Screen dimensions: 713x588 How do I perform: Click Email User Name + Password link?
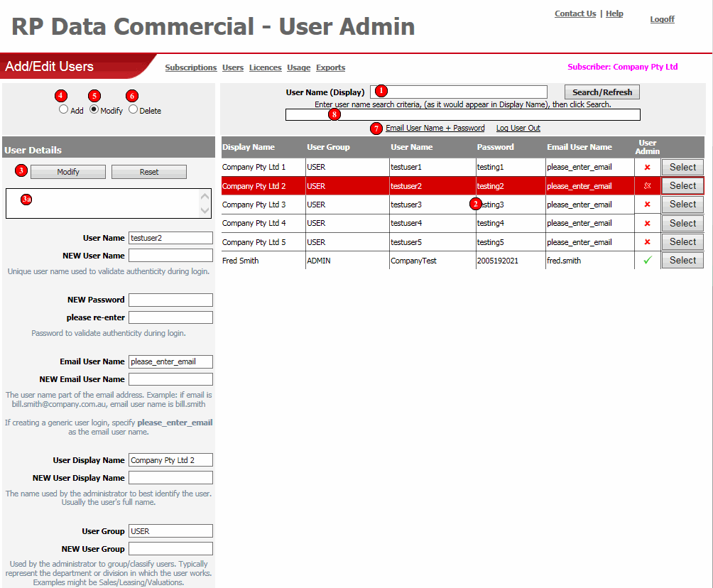point(435,129)
